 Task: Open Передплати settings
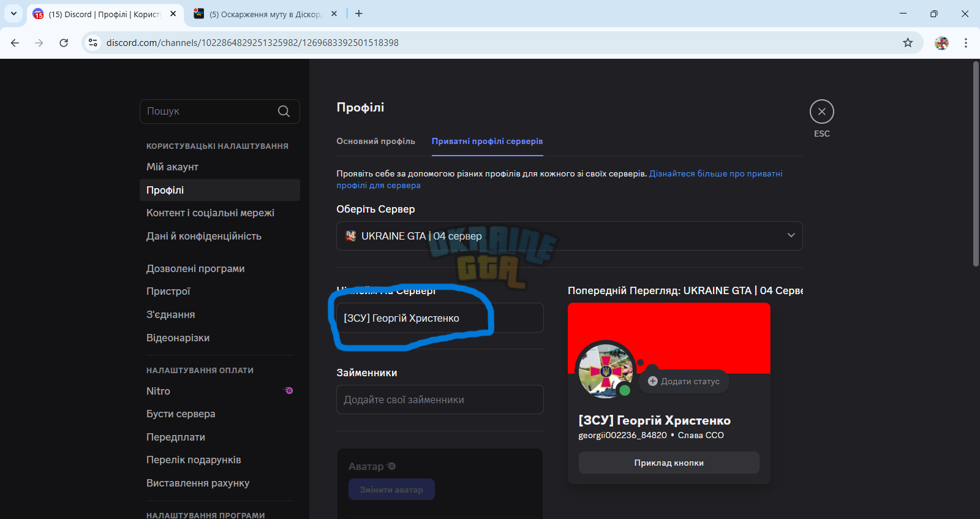pos(219,437)
